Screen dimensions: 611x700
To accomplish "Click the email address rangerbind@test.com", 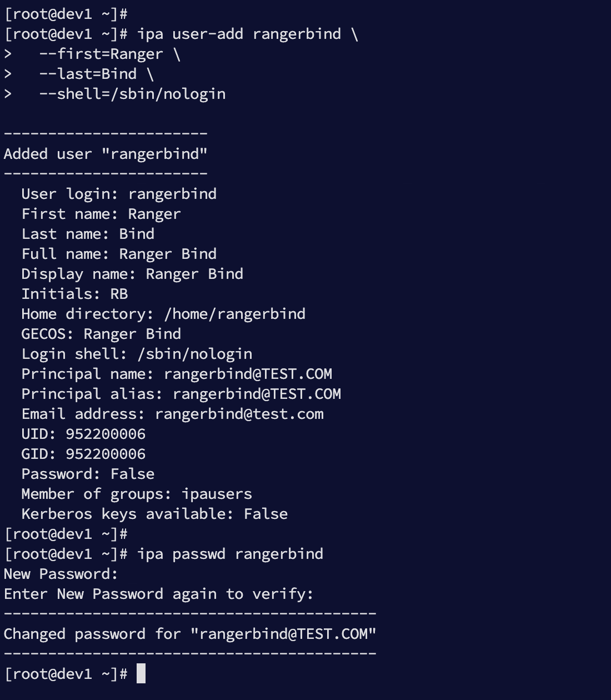I will (239, 414).
